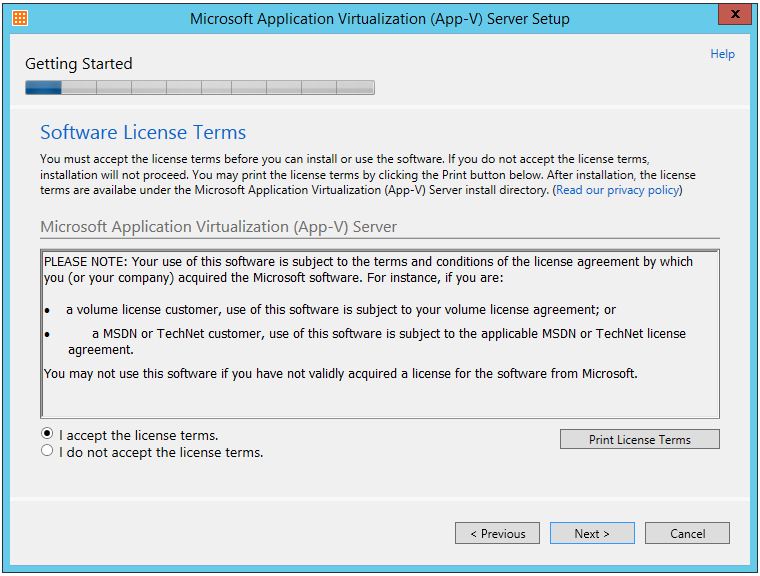Cancel the server setup
This screenshot has width=760, height=576.
(687, 533)
